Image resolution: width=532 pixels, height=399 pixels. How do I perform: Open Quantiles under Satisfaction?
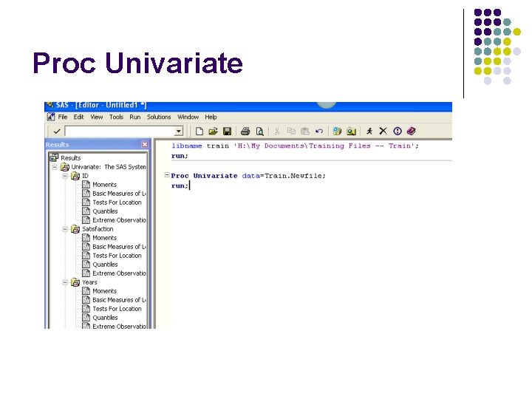[100, 265]
